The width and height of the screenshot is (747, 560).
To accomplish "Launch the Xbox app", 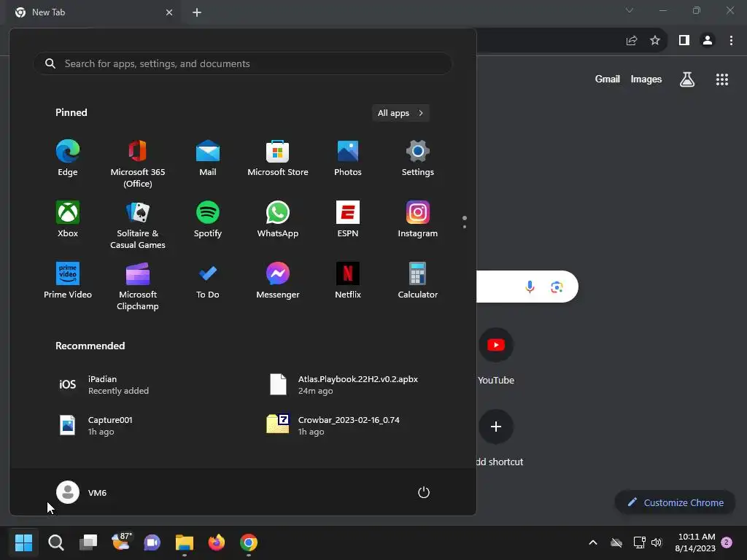I will [x=68, y=219].
